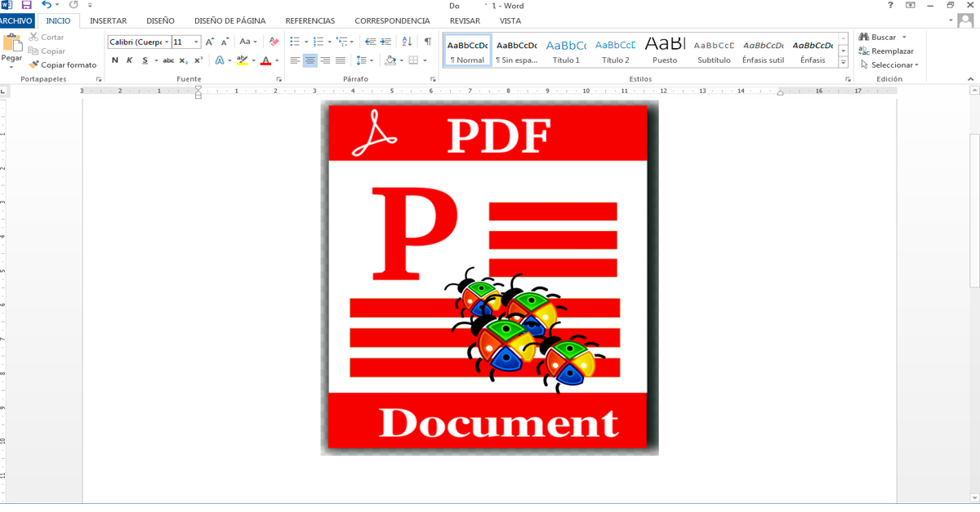
Task: Center align text
Action: 310,60
